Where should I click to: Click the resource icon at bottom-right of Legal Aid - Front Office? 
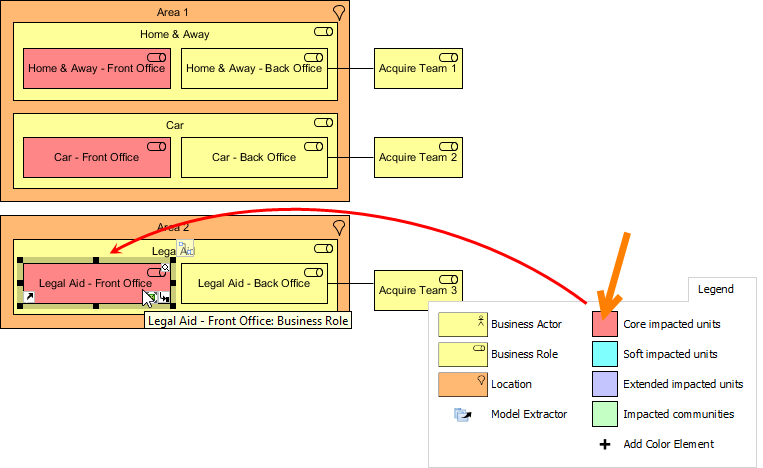point(164,297)
